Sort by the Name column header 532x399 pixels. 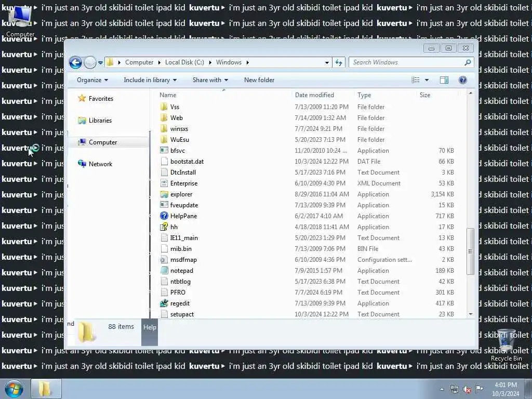(x=168, y=96)
